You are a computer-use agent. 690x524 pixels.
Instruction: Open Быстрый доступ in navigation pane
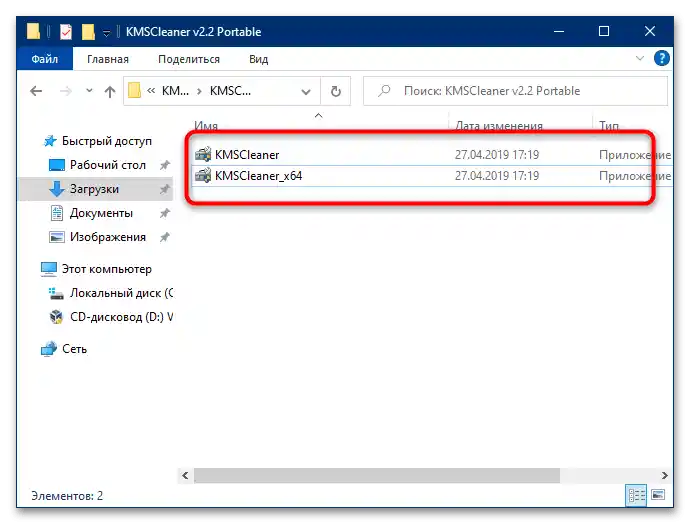click(x=106, y=141)
